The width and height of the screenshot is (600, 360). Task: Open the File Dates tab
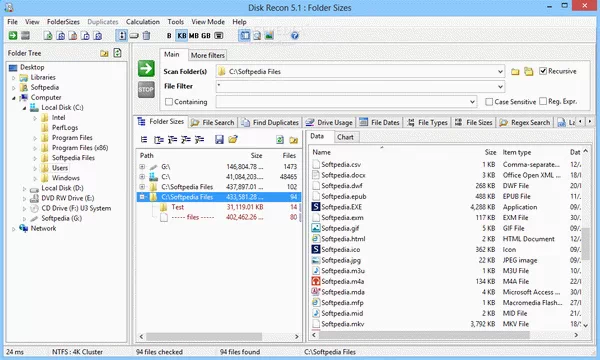[x=380, y=122]
